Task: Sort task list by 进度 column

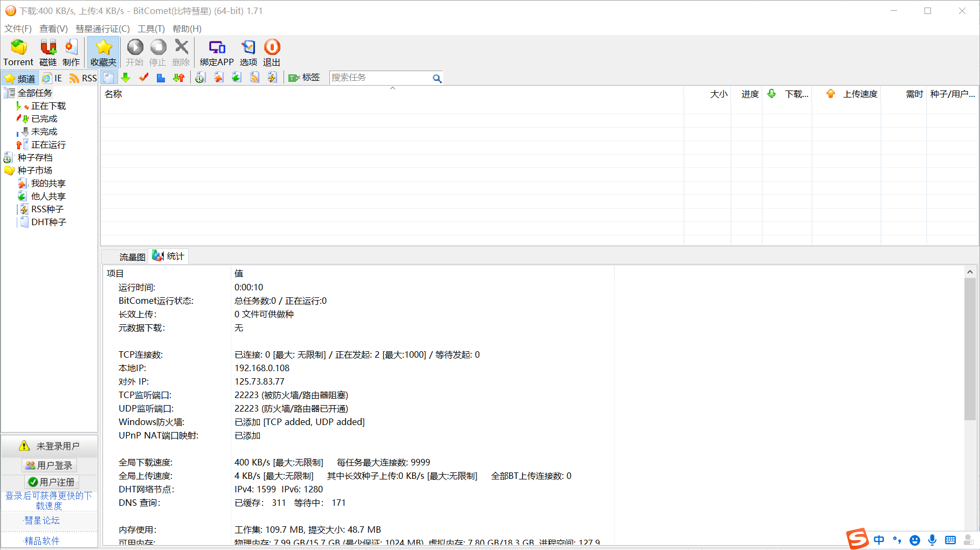Action: pos(747,94)
